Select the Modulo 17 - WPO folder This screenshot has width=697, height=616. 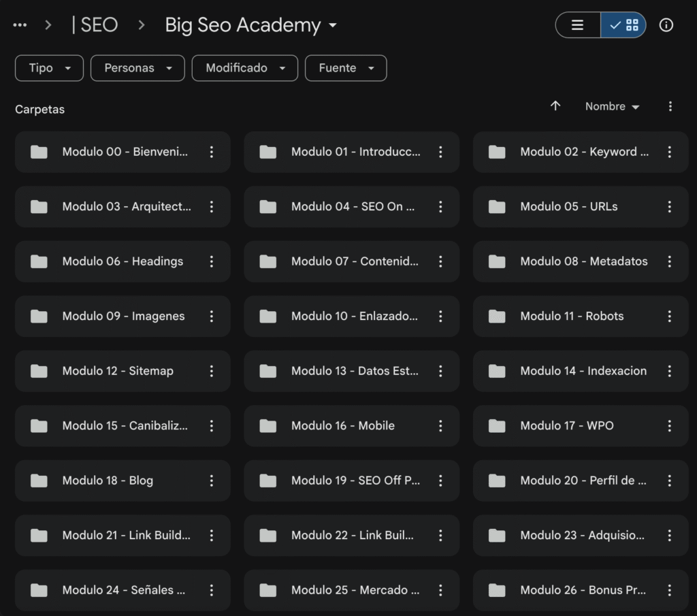566,426
